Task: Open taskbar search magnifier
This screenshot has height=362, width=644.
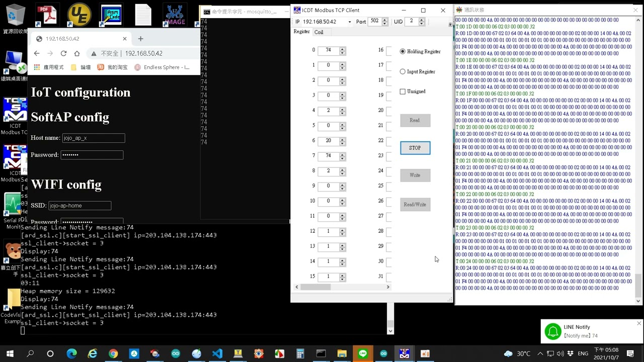Action: [x=30, y=353]
